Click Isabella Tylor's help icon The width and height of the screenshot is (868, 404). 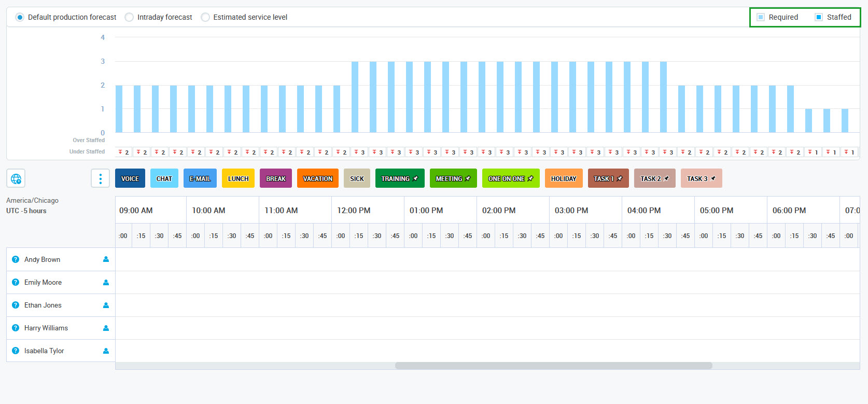(x=16, y=351)
